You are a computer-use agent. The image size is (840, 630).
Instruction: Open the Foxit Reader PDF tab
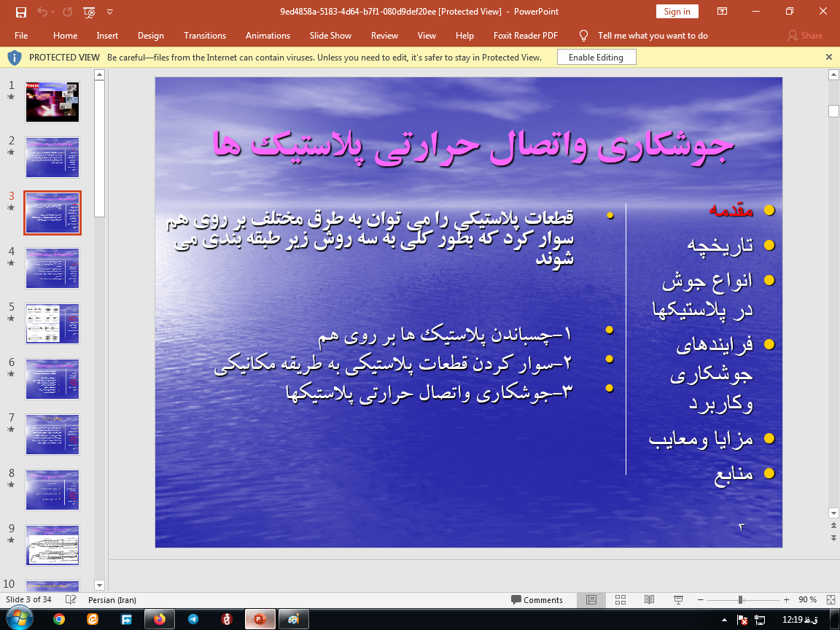[526, 35]
